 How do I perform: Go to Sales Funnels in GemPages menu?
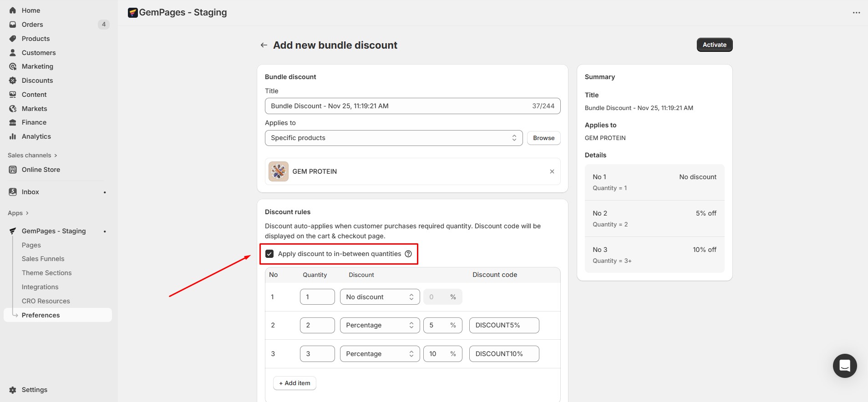[43, 259]
